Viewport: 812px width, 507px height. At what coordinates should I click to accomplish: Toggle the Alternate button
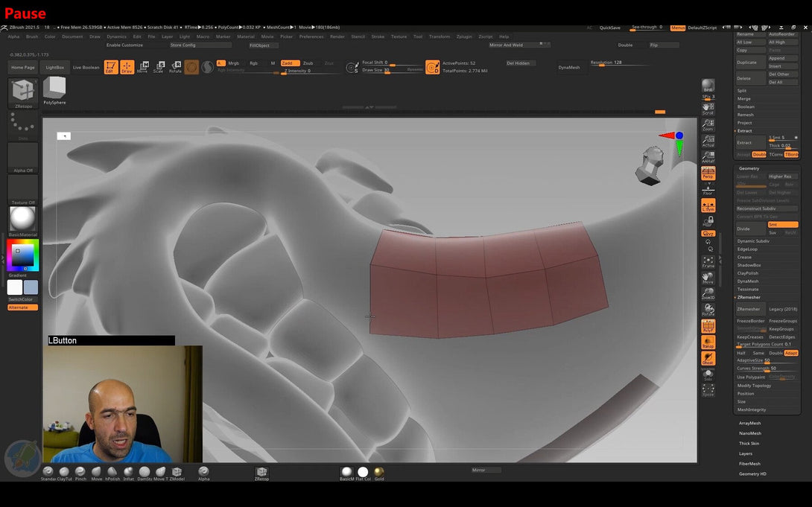23,307
